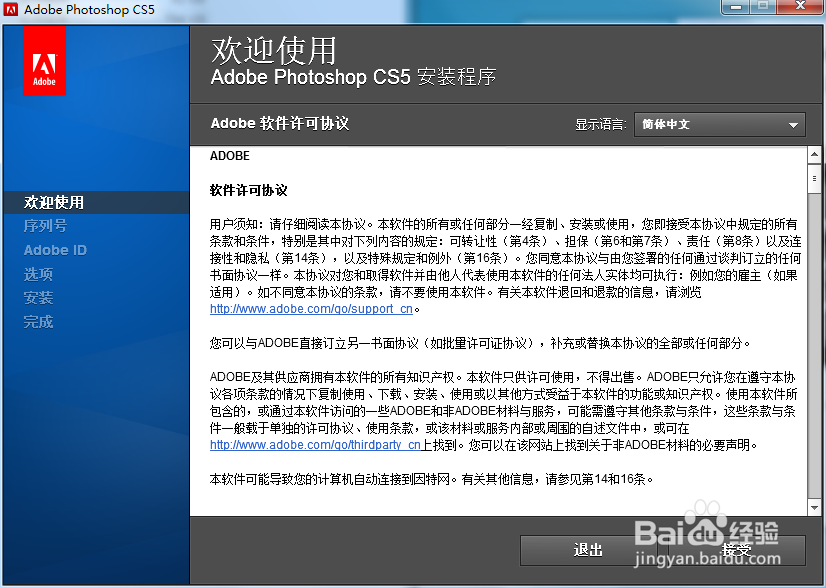Click the license scrollbar thumb
826x588 pixels.
point(814,179)
